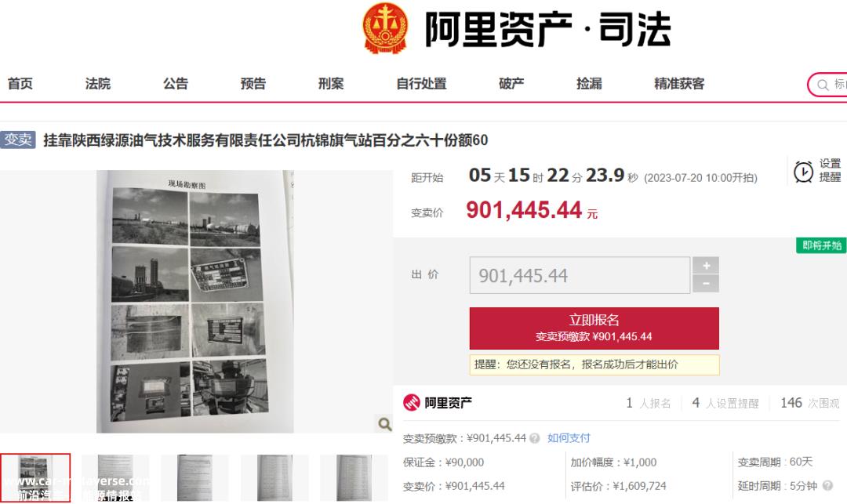
Task: Click the red 阿里资产 round logo icon
Action: tap(412, 403)
